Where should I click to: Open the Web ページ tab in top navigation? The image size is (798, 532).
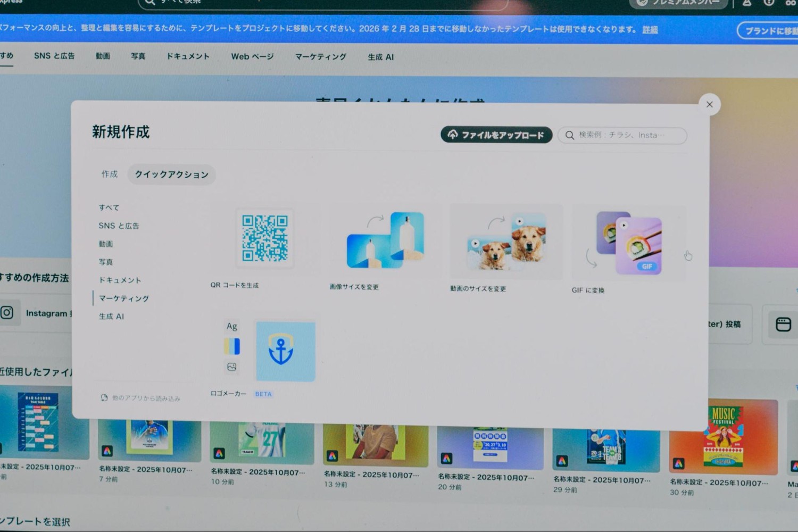tap(252, 56)
